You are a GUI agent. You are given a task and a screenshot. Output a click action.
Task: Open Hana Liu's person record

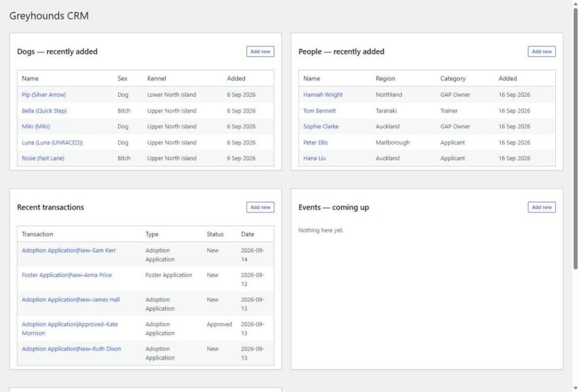(x=314, y=158)
